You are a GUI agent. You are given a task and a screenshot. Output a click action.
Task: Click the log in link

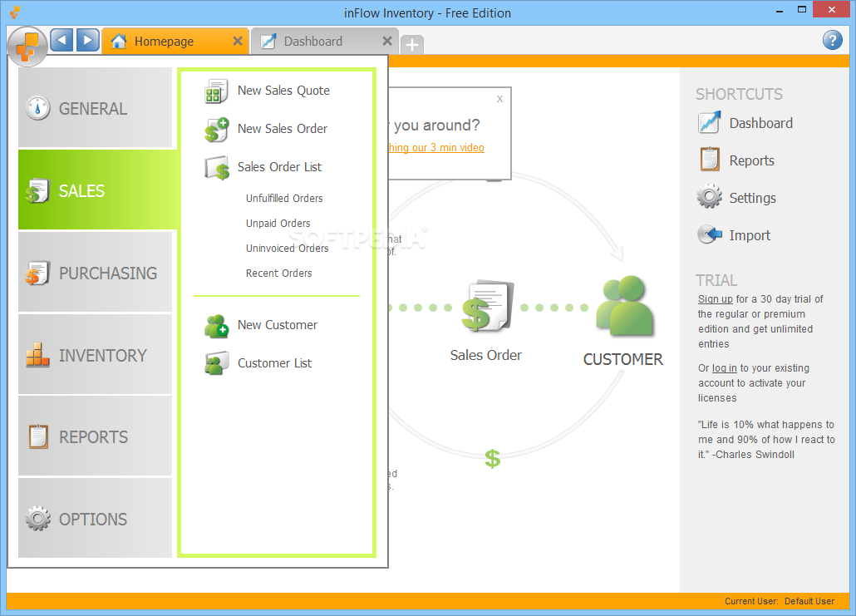[x=725, y=368]
